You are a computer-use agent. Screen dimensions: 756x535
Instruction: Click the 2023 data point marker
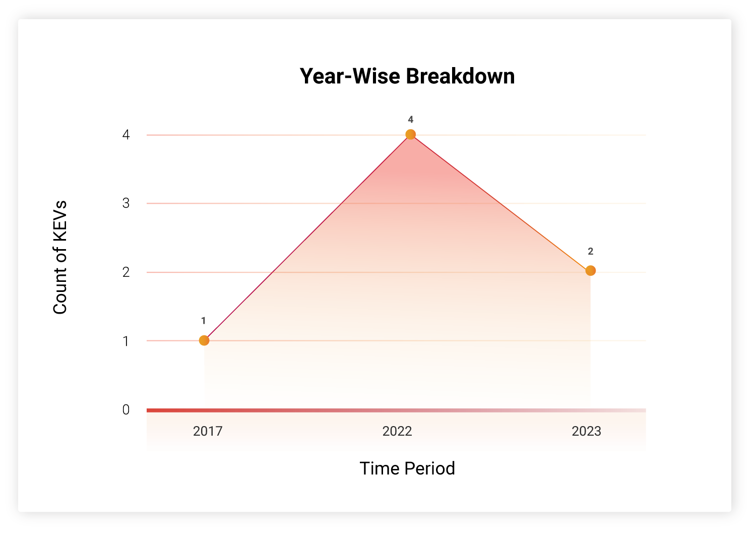point(591,271)
